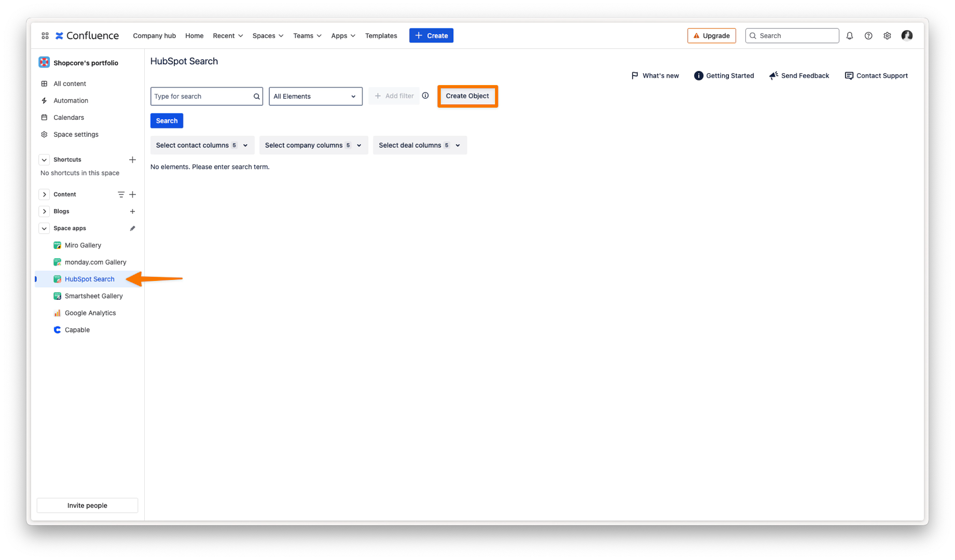
Task: Go to Company hub
Action: [x=154, y=36]
